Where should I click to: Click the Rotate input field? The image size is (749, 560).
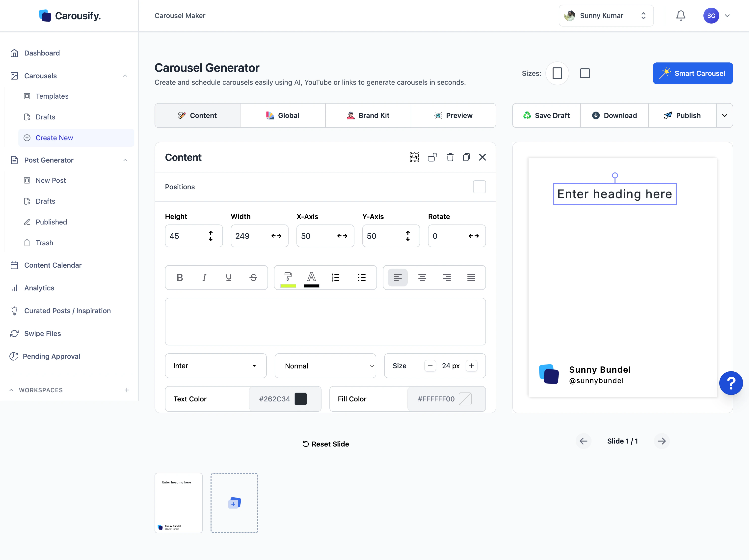point(457,236)
